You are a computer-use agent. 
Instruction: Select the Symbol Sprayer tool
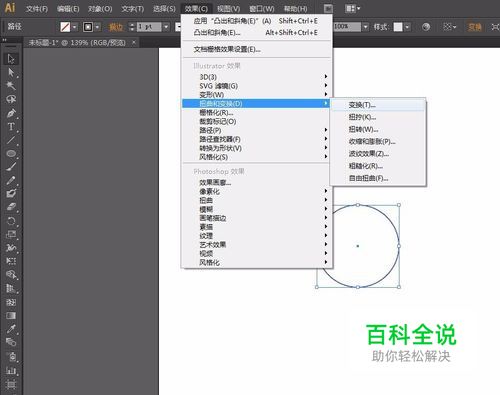(x=11, y=356)
